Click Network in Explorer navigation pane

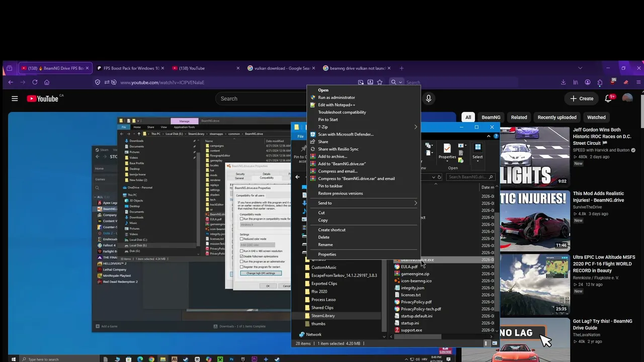[313, 334]
